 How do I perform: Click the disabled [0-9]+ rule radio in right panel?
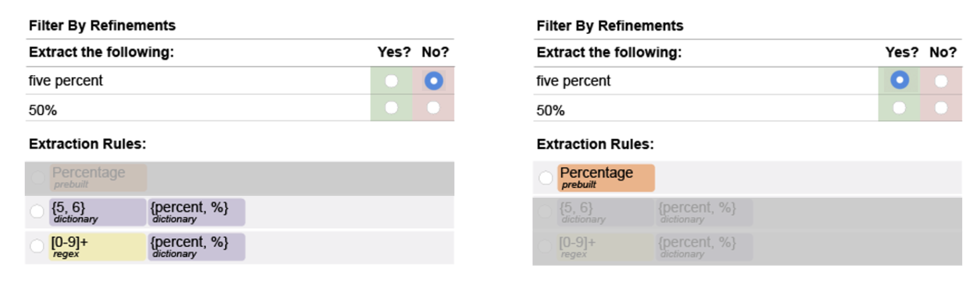click(545, 246)
